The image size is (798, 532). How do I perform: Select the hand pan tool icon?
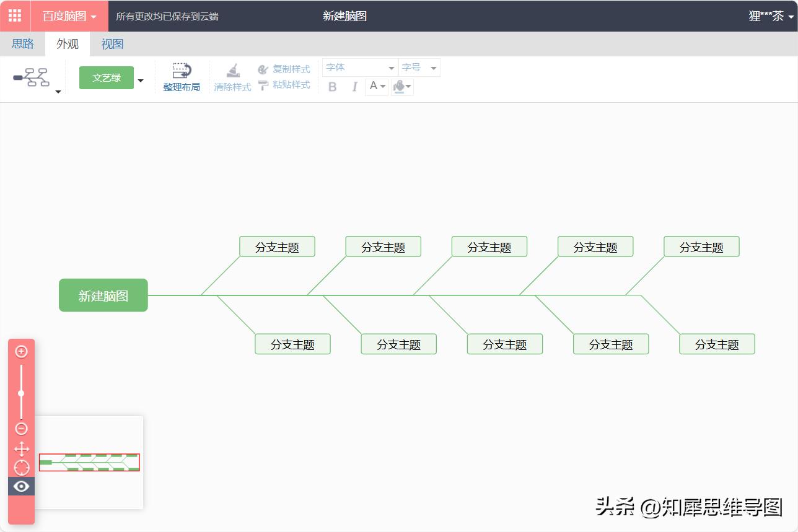coord(21,449)
